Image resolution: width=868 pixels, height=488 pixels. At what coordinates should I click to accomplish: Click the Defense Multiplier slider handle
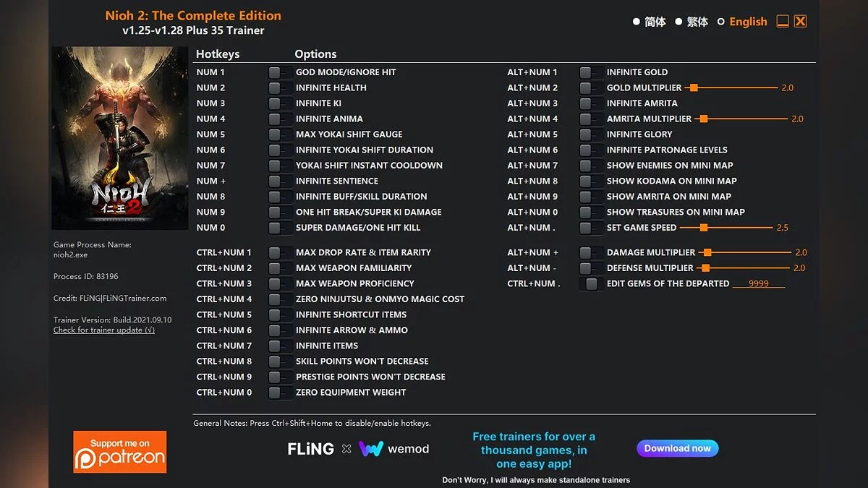(x=706, y=268)
